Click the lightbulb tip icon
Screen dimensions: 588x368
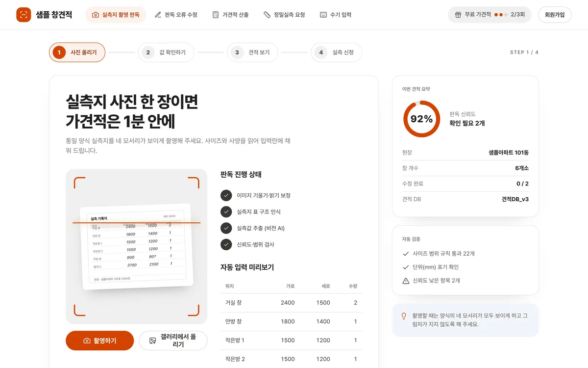click(404, 315)
